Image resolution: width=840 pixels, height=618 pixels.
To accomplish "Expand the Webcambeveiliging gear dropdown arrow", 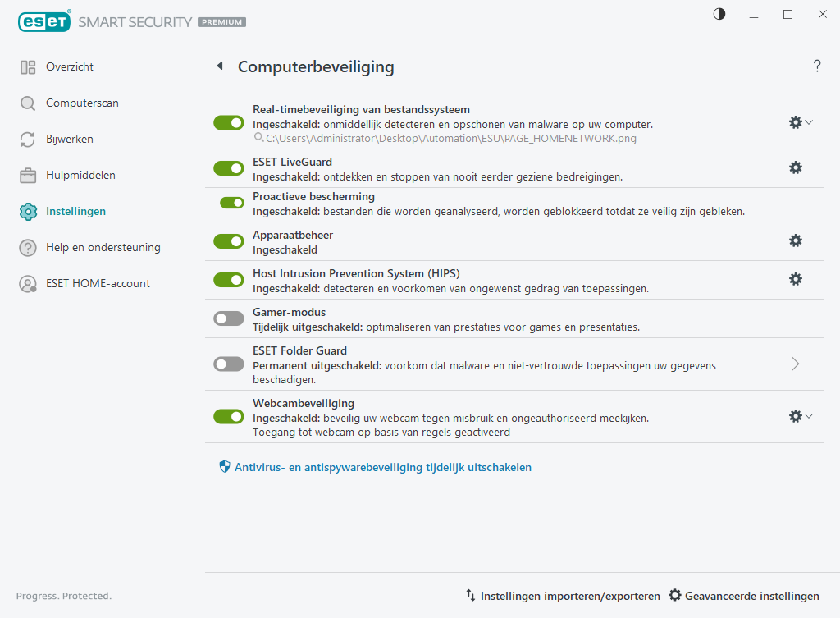I will pos(808,416).
